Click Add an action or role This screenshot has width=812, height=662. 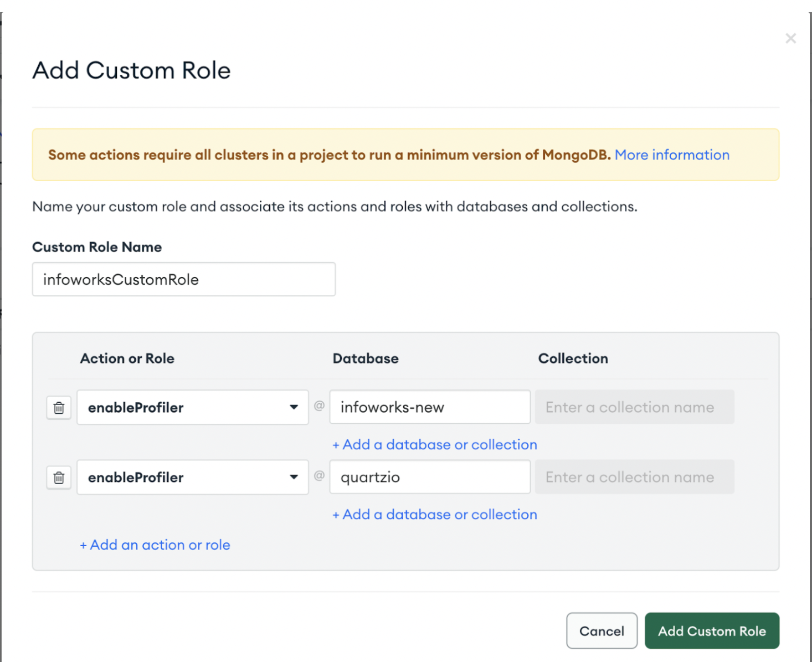tap(155, 545)
